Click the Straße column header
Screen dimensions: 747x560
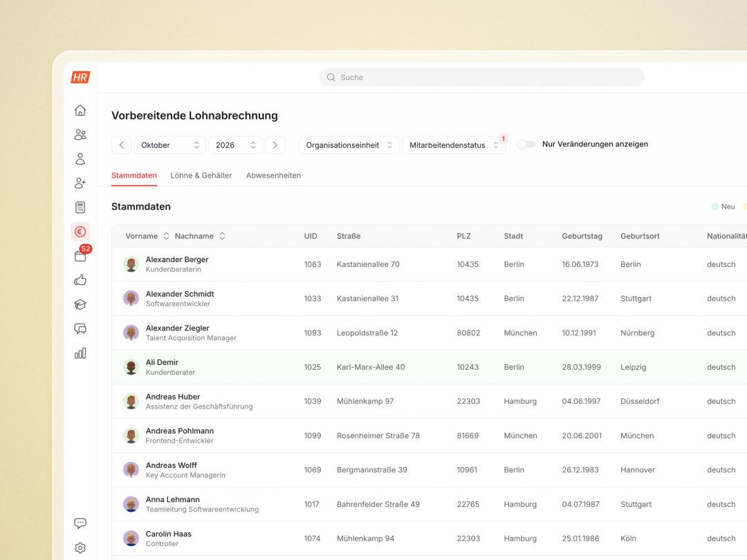coord(349,236)
